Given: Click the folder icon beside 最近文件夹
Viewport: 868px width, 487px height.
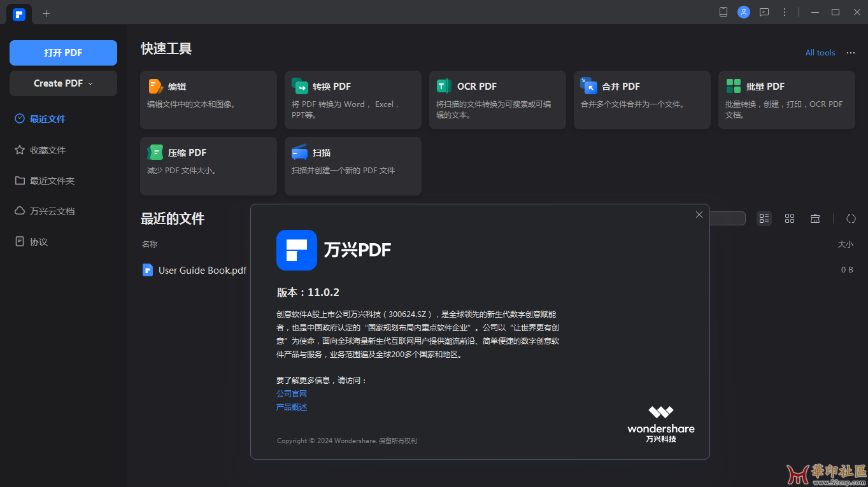Looking at the screenshot, I should point(20,181).
